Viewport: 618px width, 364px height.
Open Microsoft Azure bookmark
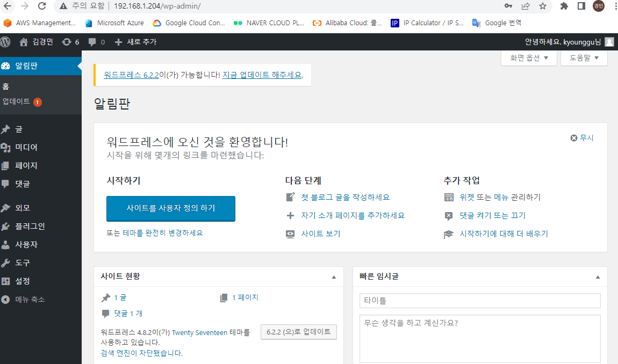[x=114, y=23]
